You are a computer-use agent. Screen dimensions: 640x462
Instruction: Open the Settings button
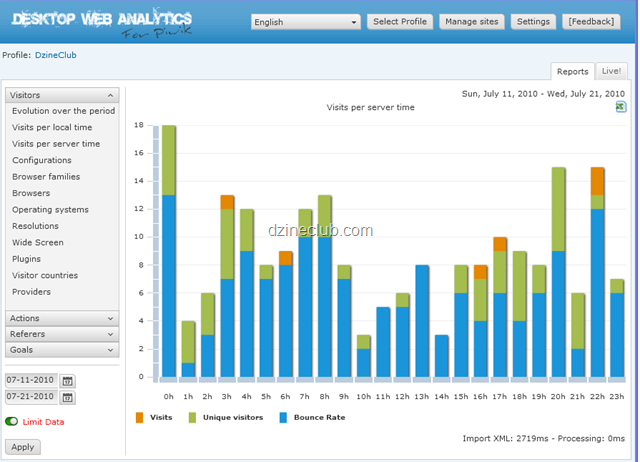[533, 22]
